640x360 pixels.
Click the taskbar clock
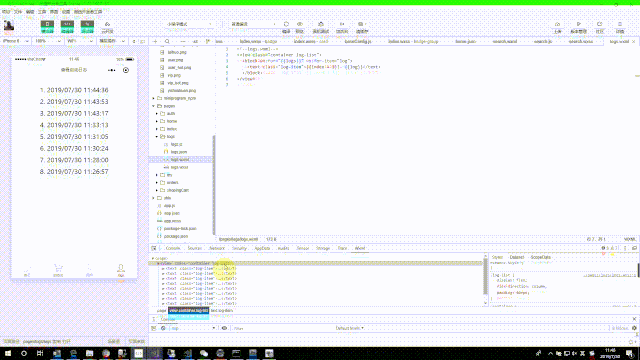point(610,353)
